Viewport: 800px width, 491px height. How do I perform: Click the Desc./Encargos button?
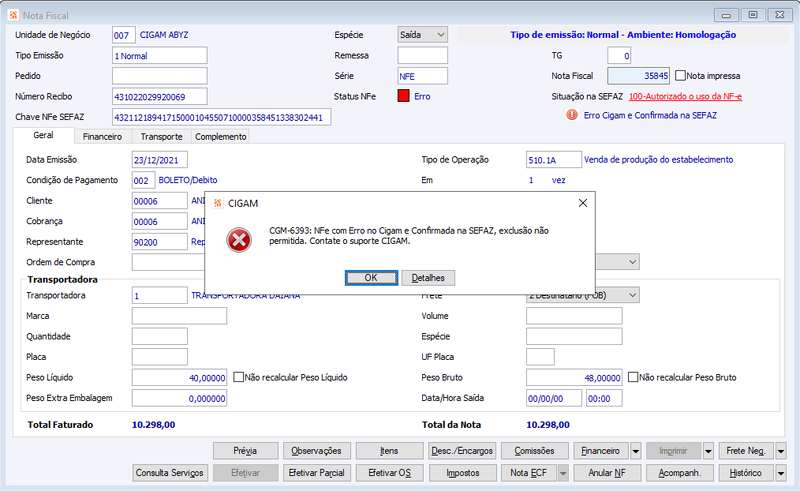tap(462, 451)
